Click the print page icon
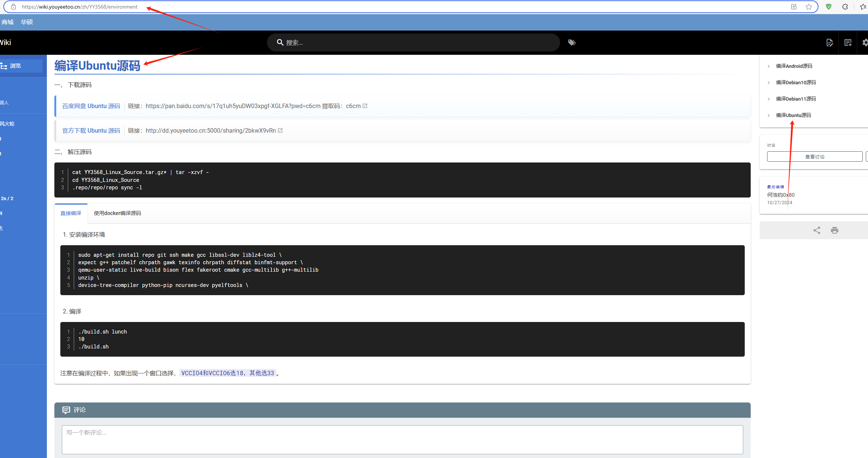 pos(834,230)
